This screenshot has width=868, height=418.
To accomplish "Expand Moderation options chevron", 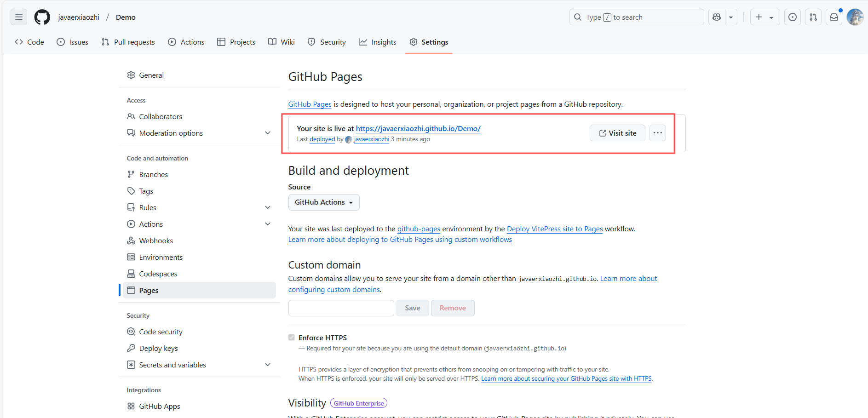I will pyautogui.click(x=268, y=133).
